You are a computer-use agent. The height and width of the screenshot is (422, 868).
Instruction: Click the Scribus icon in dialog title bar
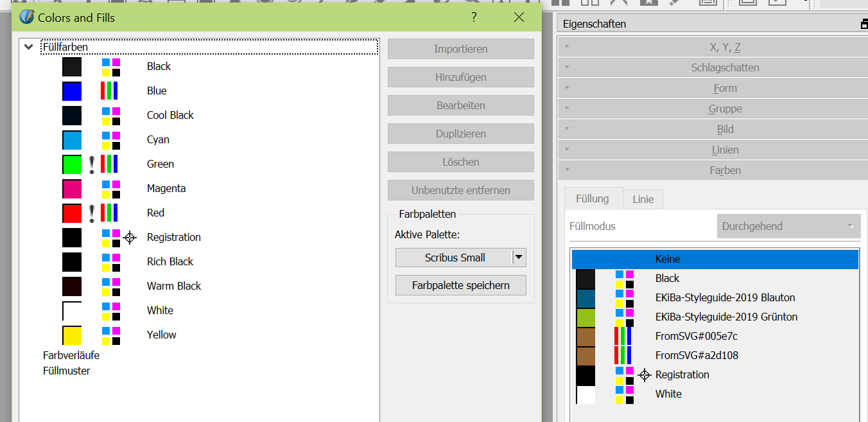26,17
